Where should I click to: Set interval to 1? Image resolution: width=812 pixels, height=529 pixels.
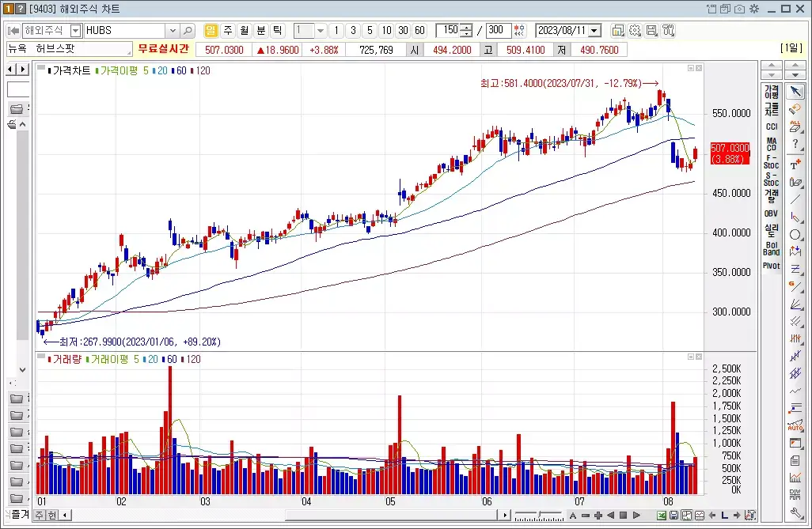tap(336, 31)
